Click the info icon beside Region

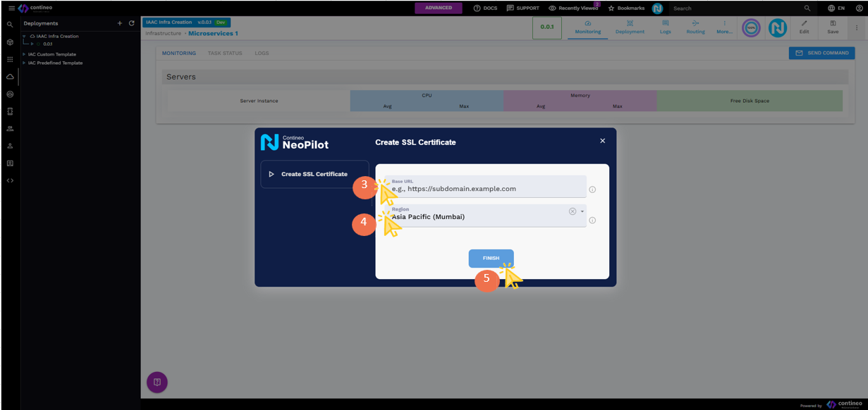point(592,220)
